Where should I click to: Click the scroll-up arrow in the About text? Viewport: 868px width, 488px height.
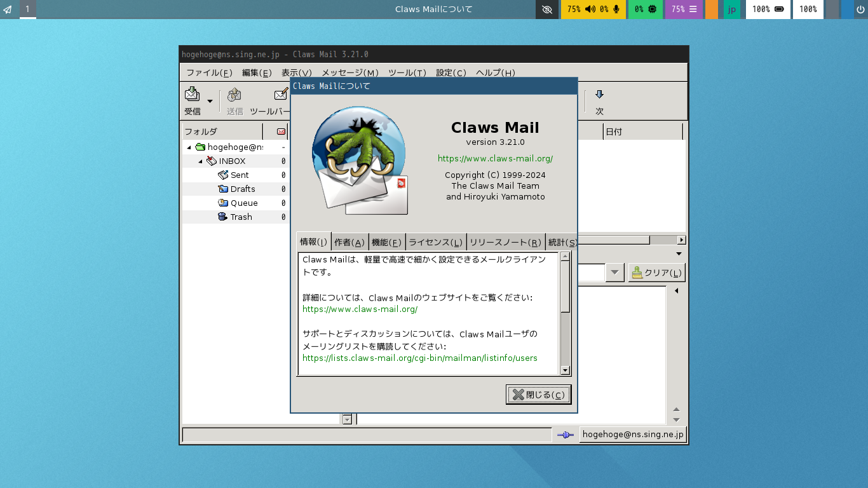[x=565, y=257]
